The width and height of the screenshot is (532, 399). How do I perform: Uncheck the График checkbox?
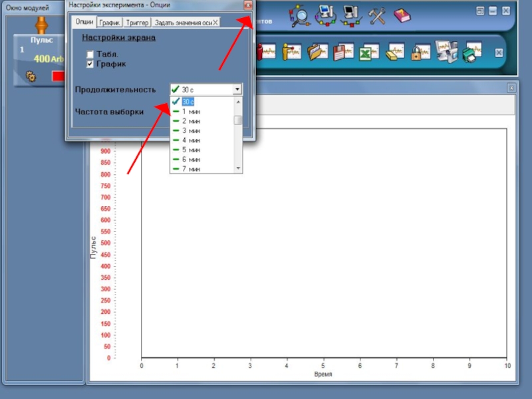click(90, 64)
